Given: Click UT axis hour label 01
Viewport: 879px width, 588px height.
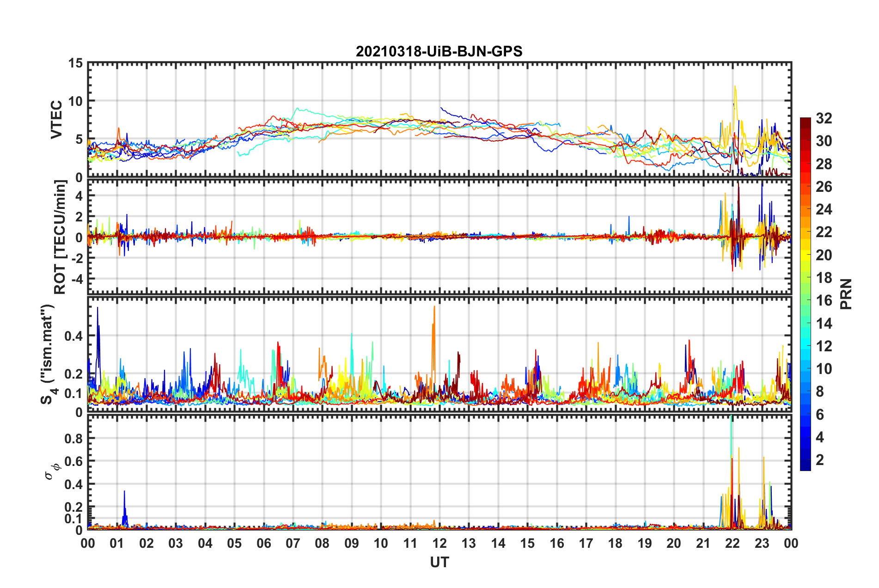Looking at the screenshot, I should (x=117, y=544).
